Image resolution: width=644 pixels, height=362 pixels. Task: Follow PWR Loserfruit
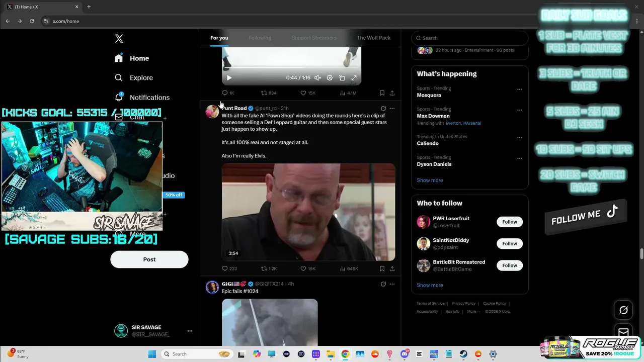click(510, 222)
